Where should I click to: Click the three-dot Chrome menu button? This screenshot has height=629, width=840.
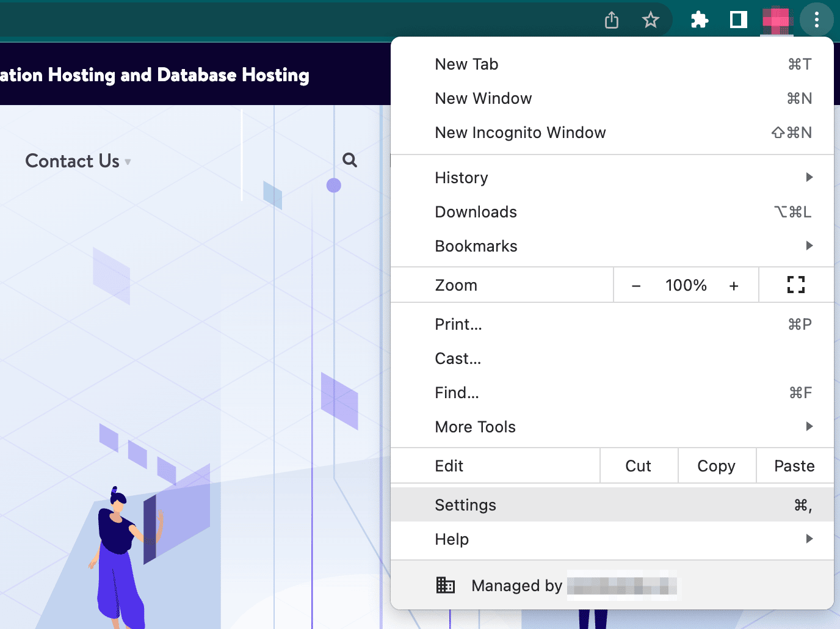click(x=816, y=20)
